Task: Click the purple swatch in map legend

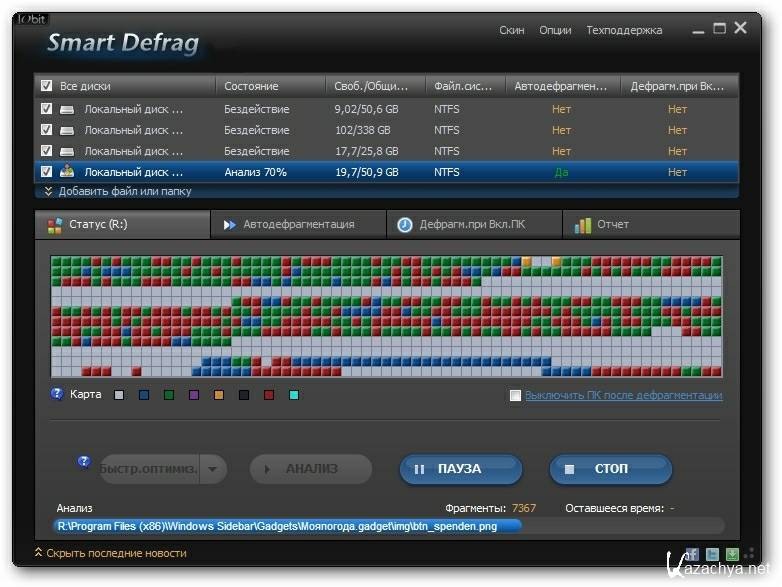Action: tap(194, 396)
